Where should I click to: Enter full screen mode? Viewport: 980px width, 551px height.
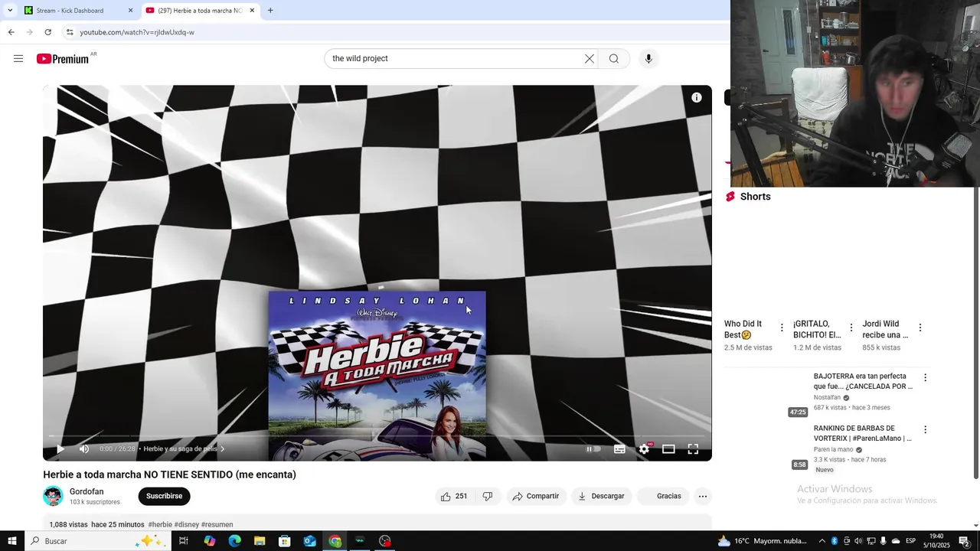(x=693, y=449)
